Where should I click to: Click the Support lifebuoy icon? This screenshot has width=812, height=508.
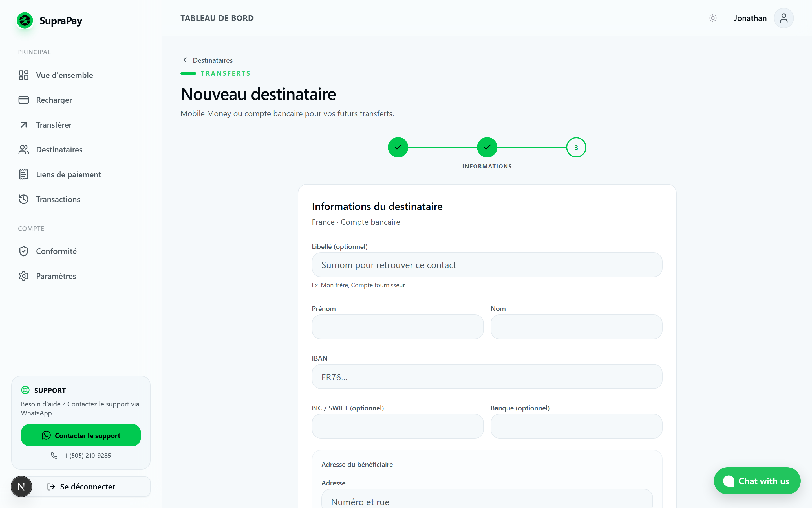(25, 390)
